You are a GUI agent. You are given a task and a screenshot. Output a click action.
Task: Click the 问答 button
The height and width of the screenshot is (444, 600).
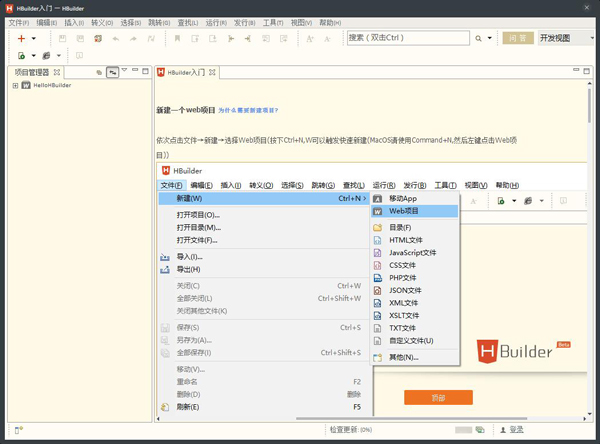(518, 38)
